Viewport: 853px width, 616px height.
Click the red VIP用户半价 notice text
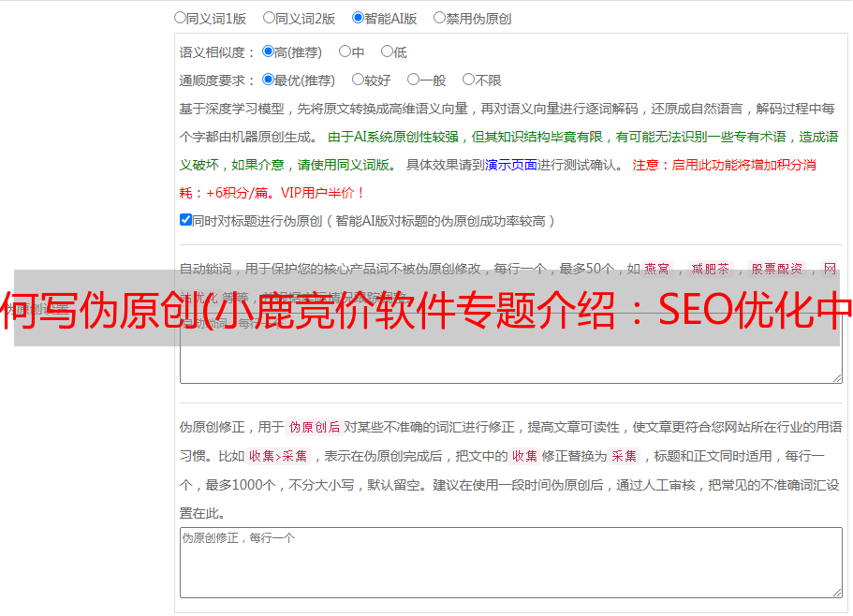coord(322,193)
